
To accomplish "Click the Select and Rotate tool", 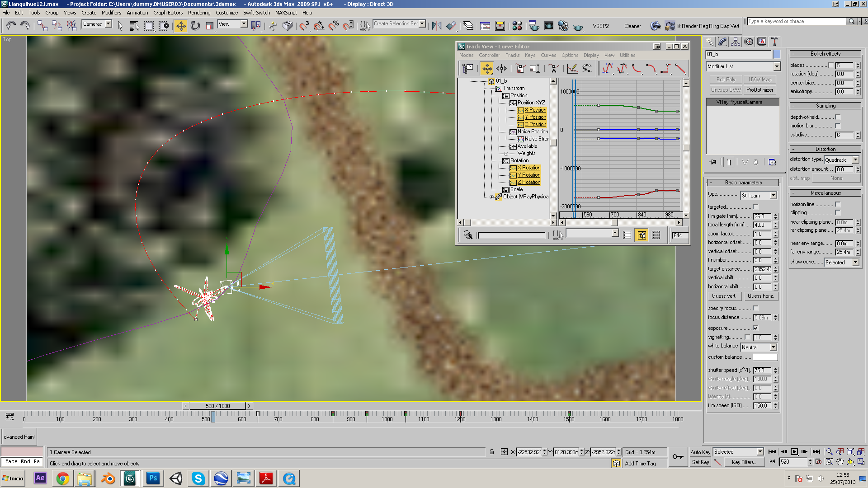I will click(195, 26).
